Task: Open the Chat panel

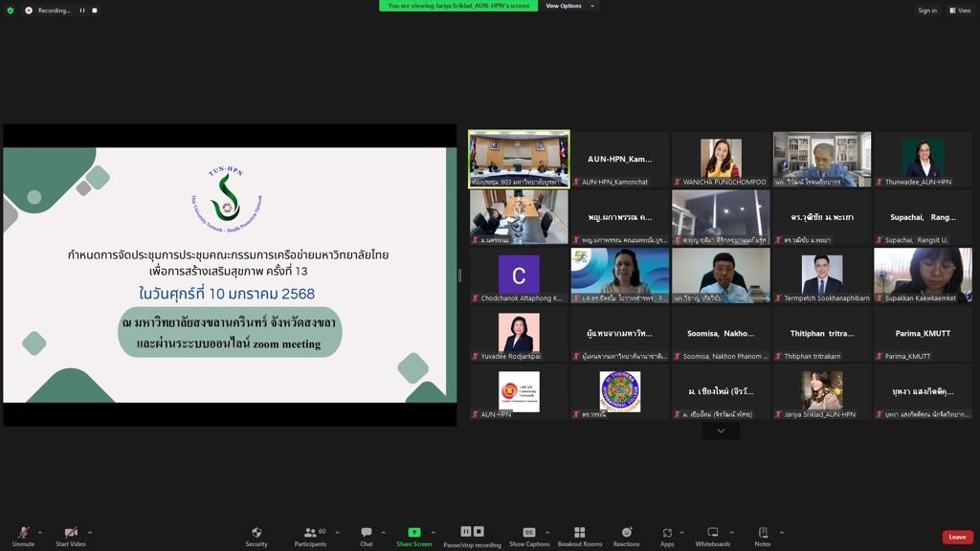Action: tap(367, 534)
